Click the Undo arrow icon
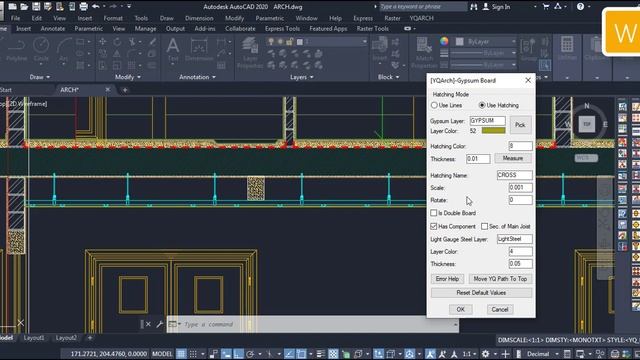This screenshot has height=360, width=640. pos(96,6)
